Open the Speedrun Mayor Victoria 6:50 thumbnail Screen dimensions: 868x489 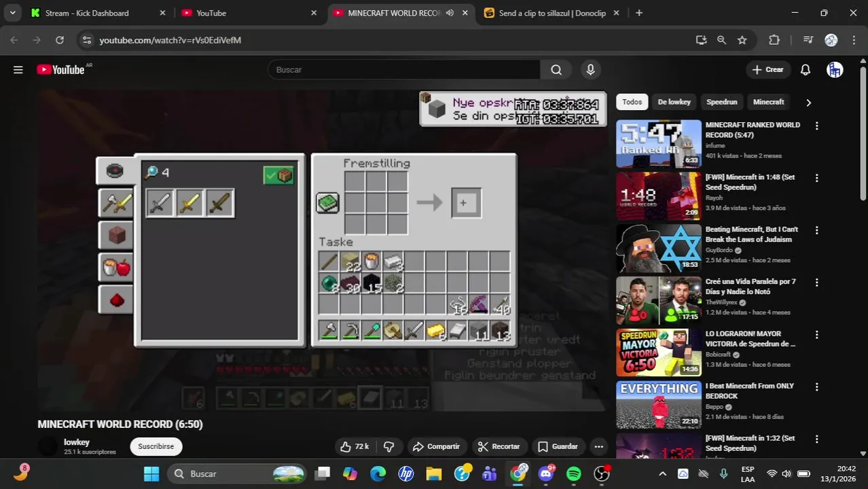pyautogui.click(x=659, y=352)
